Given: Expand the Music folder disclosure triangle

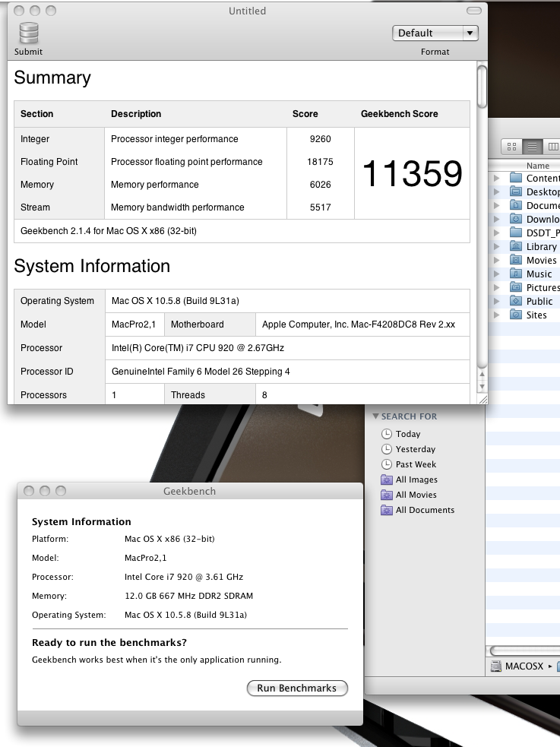Looking at the screenshot, I should tap(497, 274).
